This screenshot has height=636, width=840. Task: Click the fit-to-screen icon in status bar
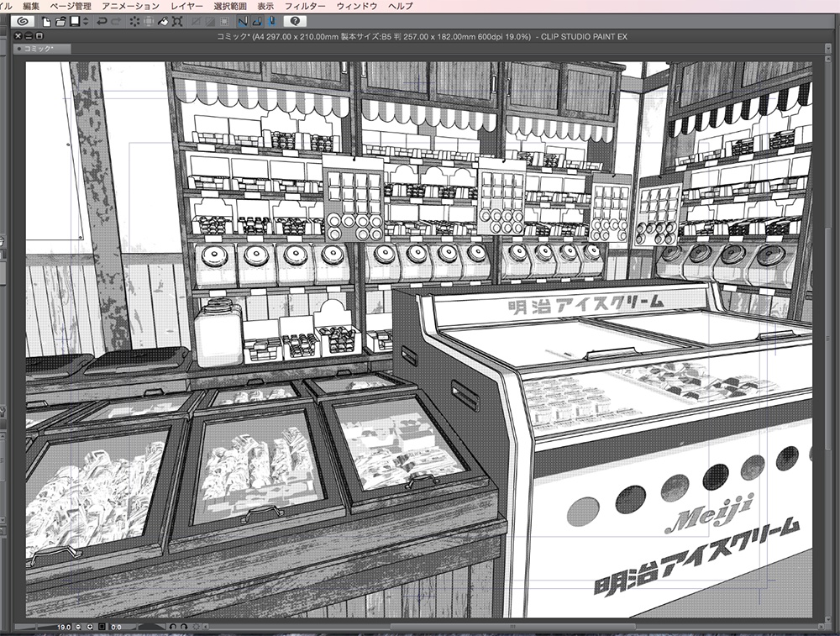[x=101, y=627]
